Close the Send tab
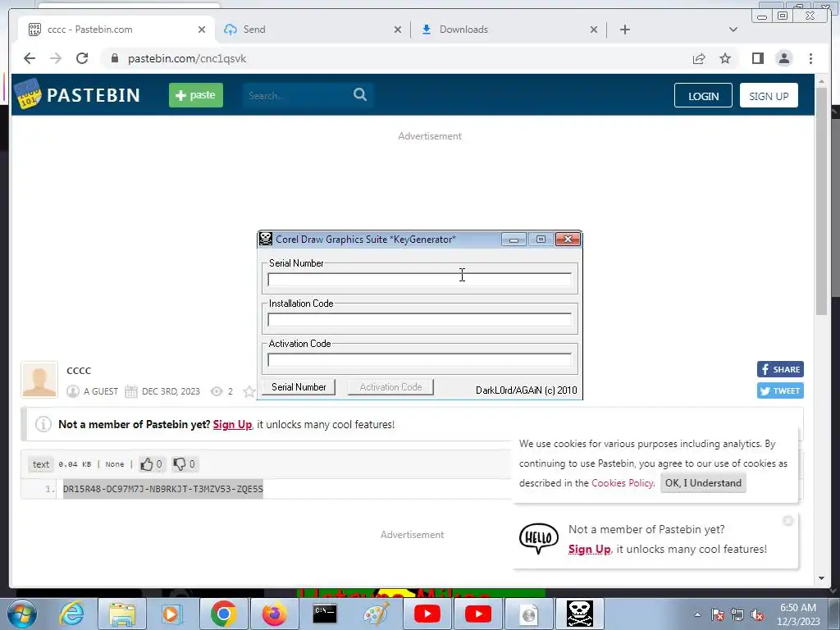The image size is (840, 630). click(398, 30)
